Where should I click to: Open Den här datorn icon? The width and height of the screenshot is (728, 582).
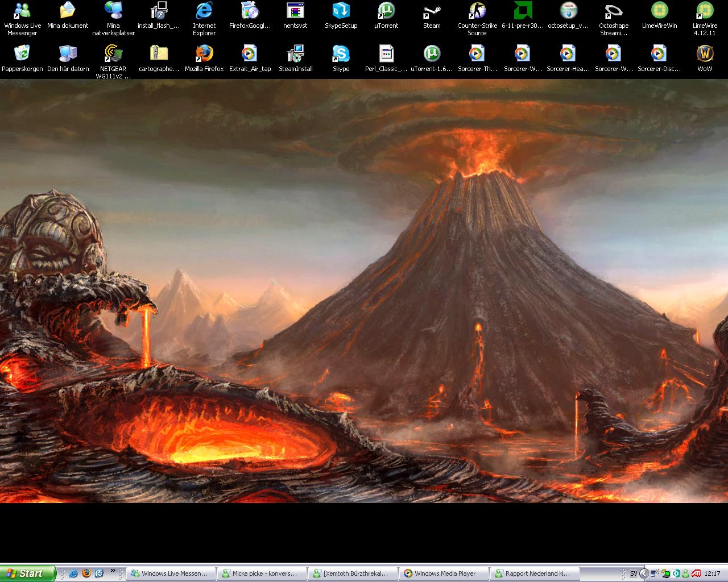point(68,58)
